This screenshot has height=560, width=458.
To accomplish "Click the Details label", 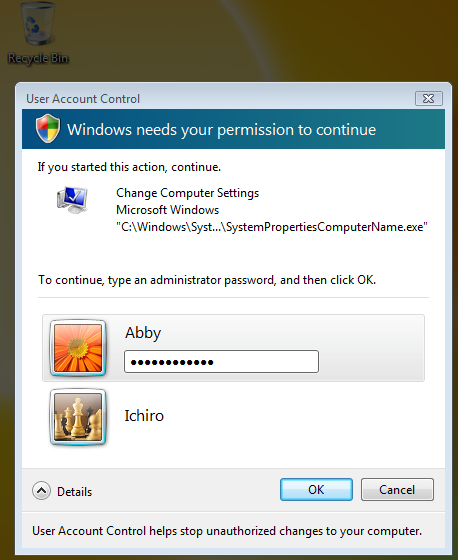I will tap(75, 492).
